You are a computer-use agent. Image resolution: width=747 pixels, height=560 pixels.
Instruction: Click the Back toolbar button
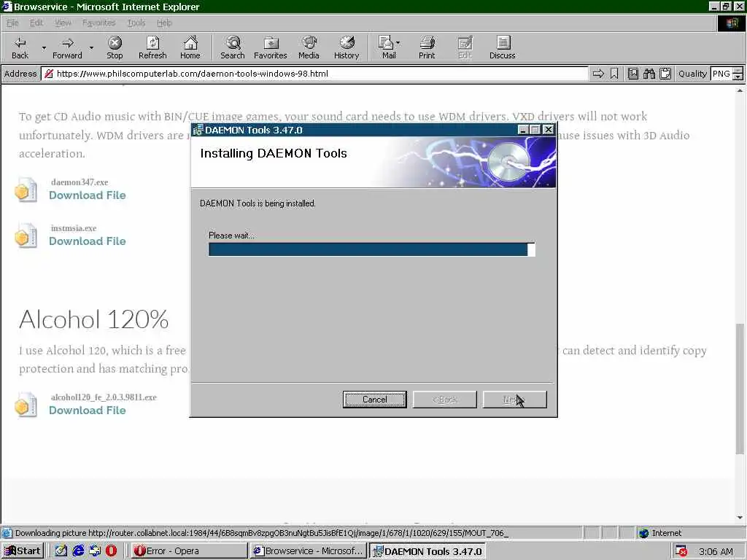(x=20, y=47)
